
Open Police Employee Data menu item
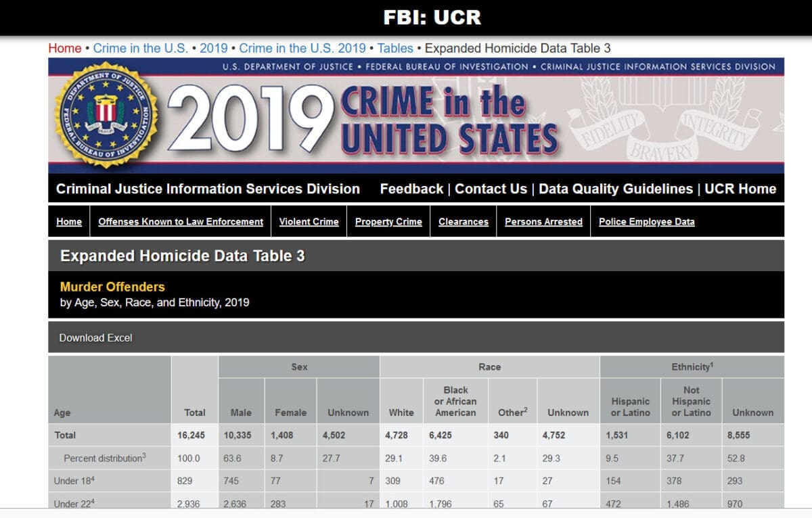click(647, 222)
